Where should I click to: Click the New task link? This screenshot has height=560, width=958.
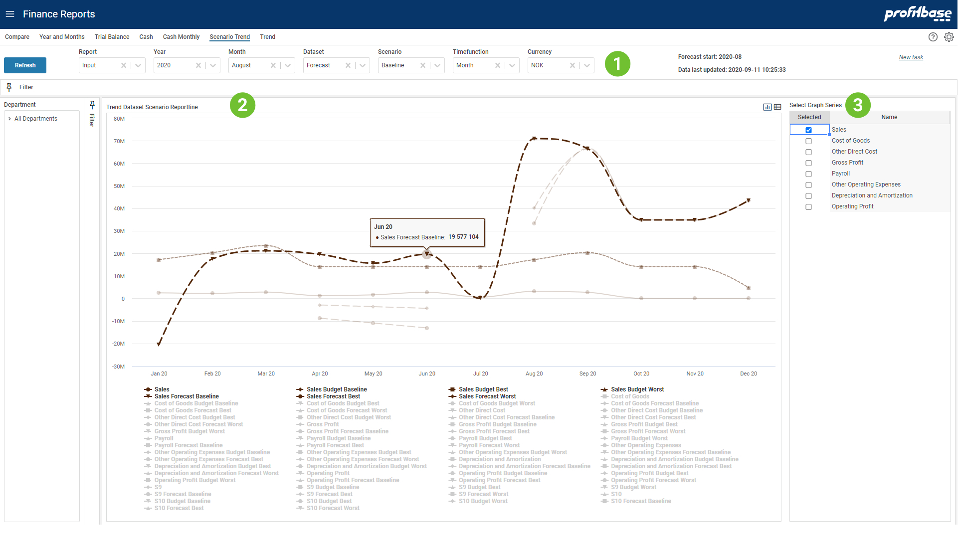(911, 57)
